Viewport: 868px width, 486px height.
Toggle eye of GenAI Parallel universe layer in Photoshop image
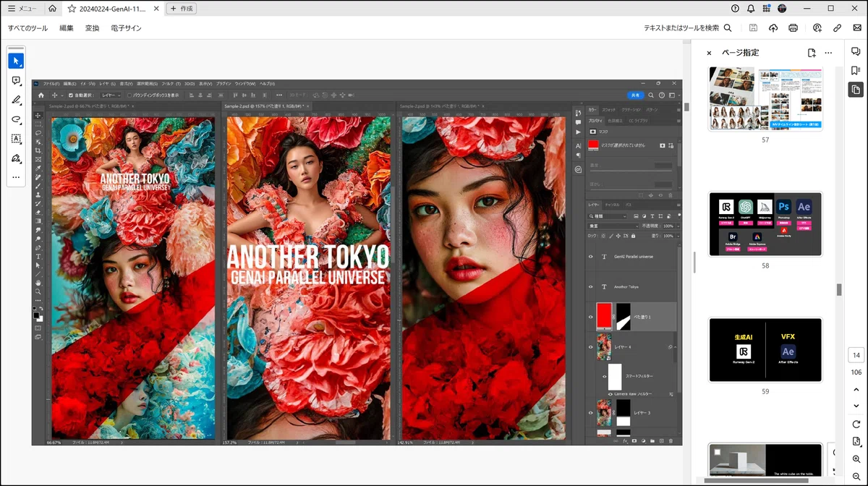590,257
